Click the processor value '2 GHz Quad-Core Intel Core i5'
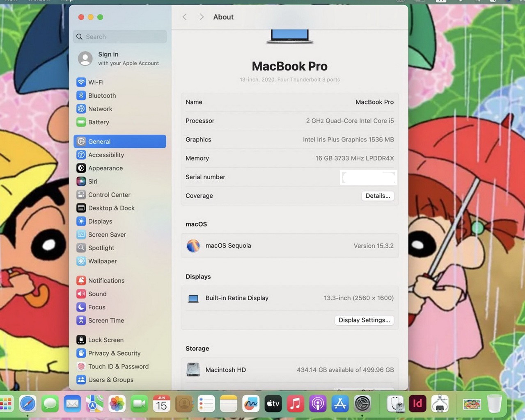 [350, 121]
